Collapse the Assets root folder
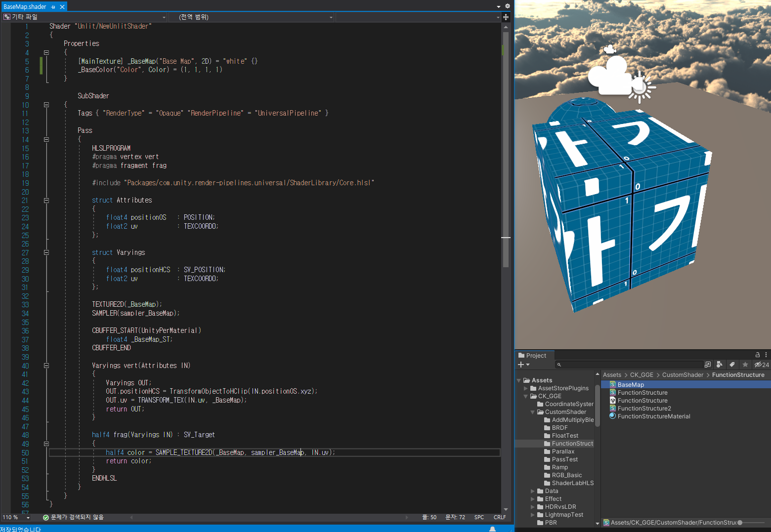This screenshot has width=771, height=532. (x=519, y=380)
